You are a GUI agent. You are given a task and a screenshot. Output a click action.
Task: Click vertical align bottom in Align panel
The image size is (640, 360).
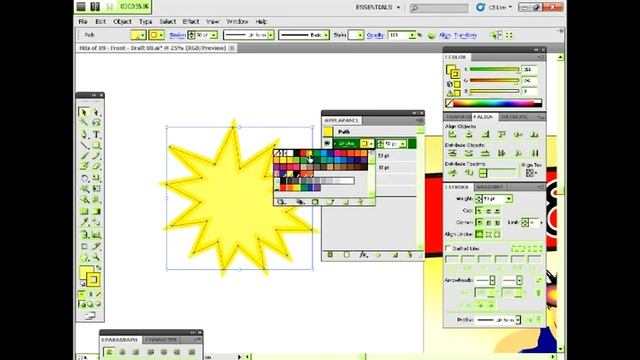pyautogui.click(x=534, y=134)
